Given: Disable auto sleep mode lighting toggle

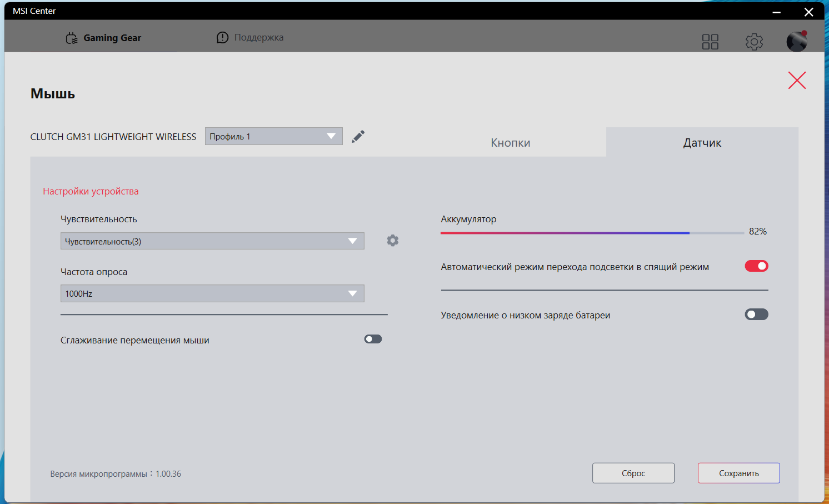Looking at the screenshot, I should [x=756, y=266].
